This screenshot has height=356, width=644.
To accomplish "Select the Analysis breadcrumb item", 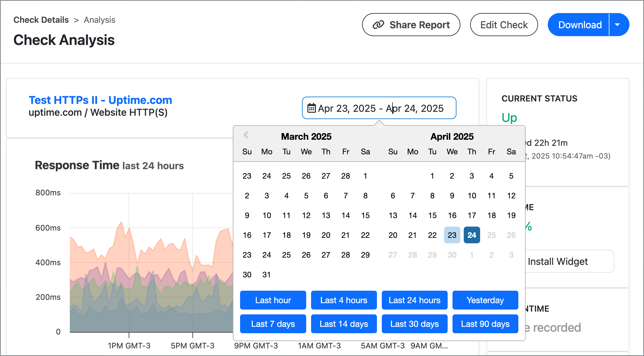I will coord(100,20).
